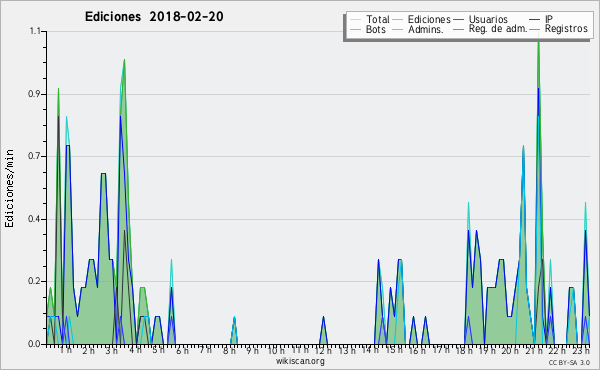The image size is (600, 370).
Task: Click the '13 h' x-axis label
Action: 347,350
